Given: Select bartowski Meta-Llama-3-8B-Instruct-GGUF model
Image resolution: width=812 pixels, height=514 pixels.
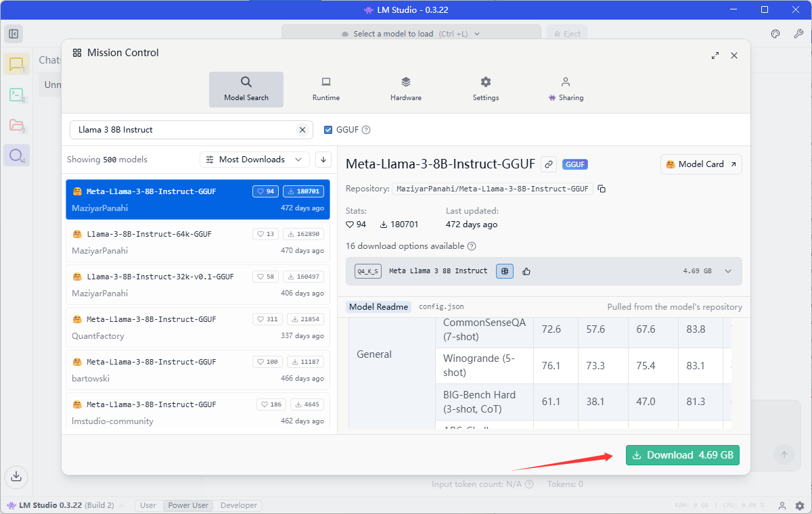Looking at the screenshot, I should tap(198, 370).
